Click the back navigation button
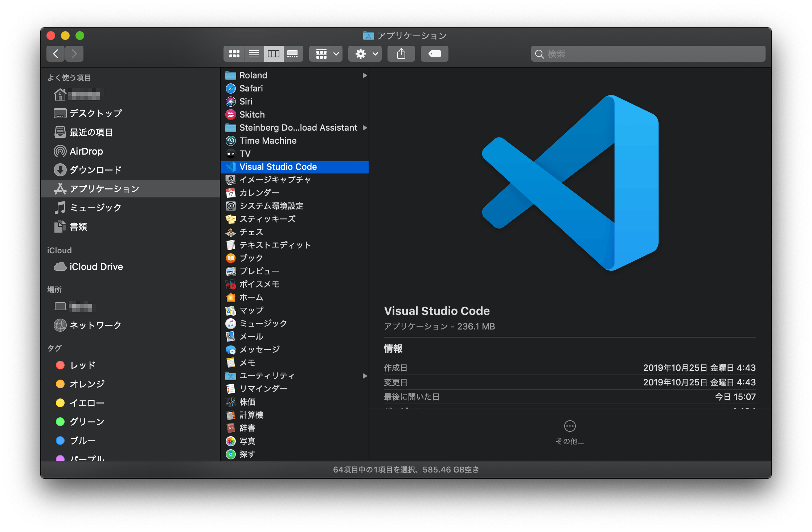 55,53
